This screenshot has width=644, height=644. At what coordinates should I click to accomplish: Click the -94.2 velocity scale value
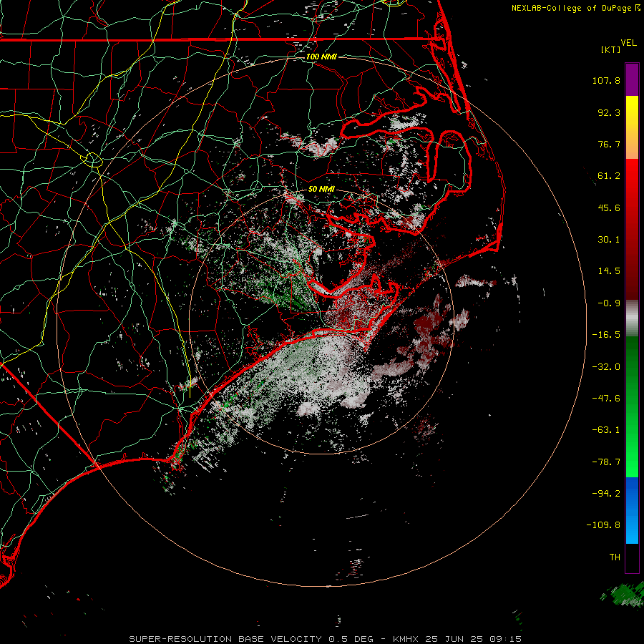(x=606, y=494)
